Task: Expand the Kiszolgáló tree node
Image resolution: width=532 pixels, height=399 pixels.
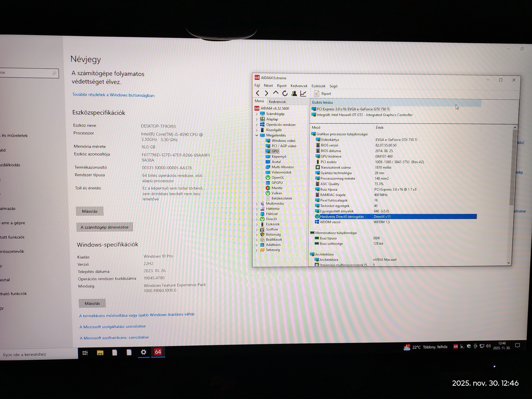Action: pos(257,130)
